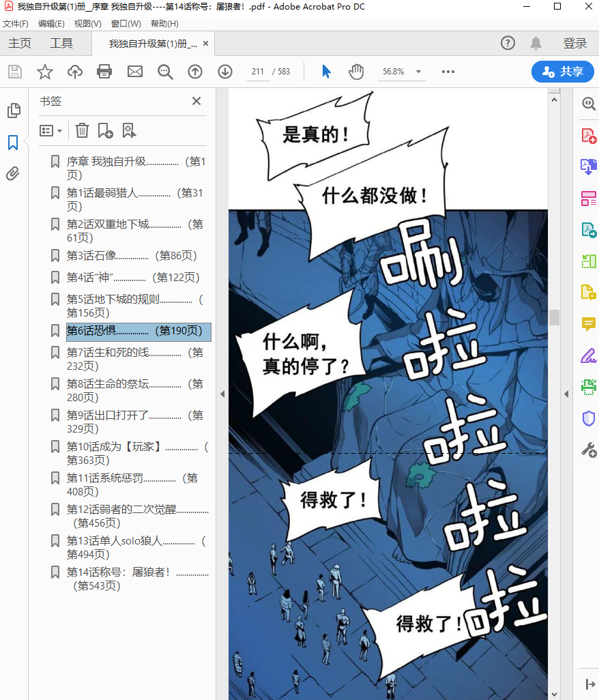599x700 pixels.
Task: Print the document with printer icon
Action: tap(104, 72)
